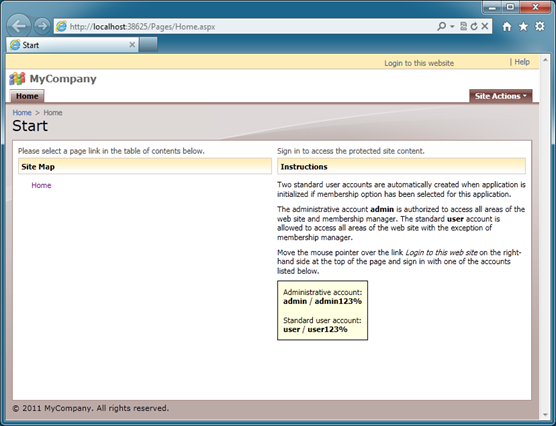The image size is (556, 426).
Task: Select the Home navigation tab
Action: (27, 96)
